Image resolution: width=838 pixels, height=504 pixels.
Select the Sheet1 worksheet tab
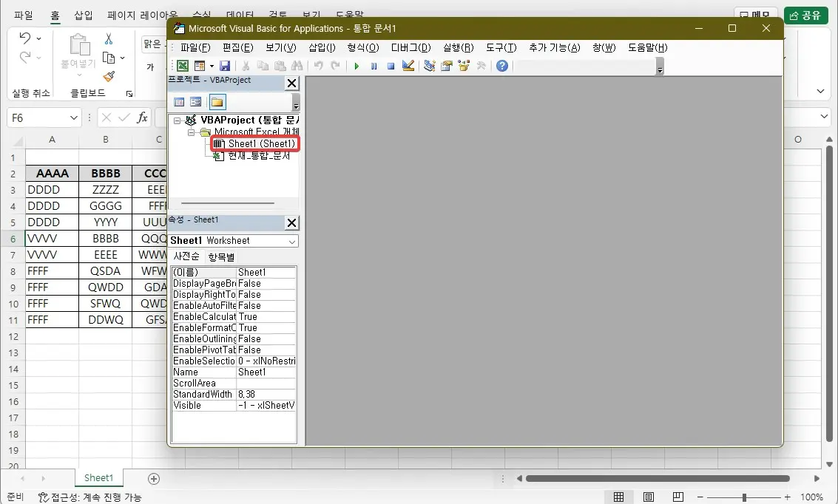pyautogui.click(x=99, y=478)
